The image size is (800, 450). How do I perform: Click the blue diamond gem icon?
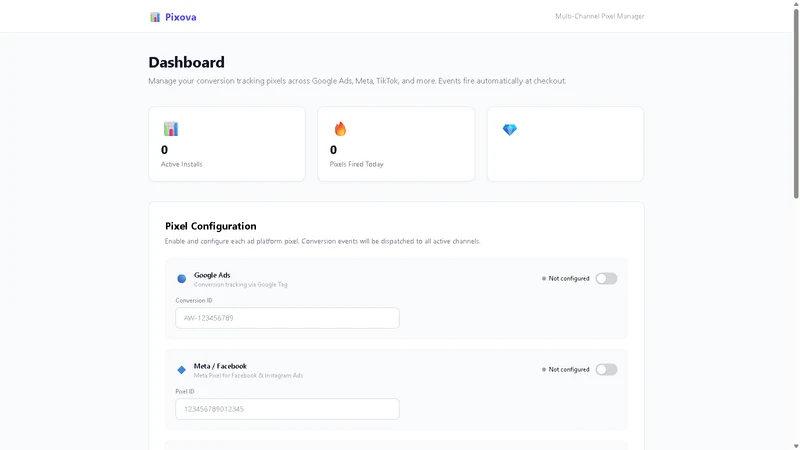tap(510, 130)
